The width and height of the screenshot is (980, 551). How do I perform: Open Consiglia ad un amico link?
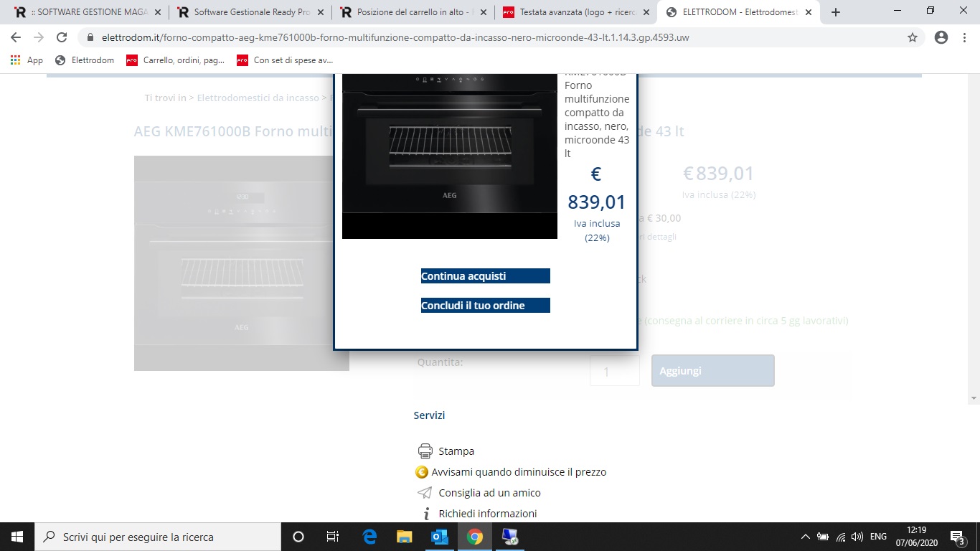489,493
